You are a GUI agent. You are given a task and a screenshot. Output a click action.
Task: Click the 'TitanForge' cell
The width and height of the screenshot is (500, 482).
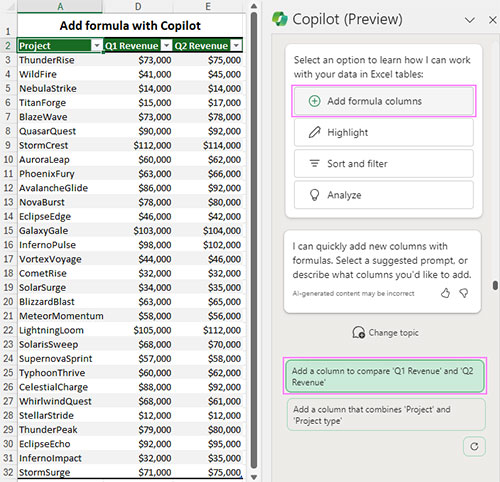(60, 103)
